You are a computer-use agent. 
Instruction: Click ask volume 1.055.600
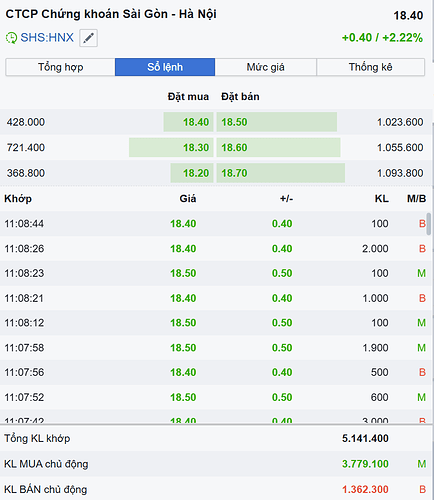pos(400,147)
